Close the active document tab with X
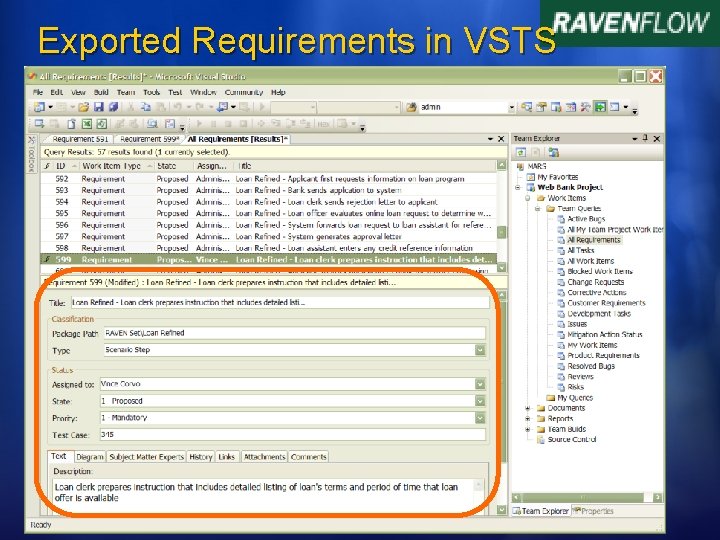This screenshot has height=540, width=720. click(x=501, y=139)
